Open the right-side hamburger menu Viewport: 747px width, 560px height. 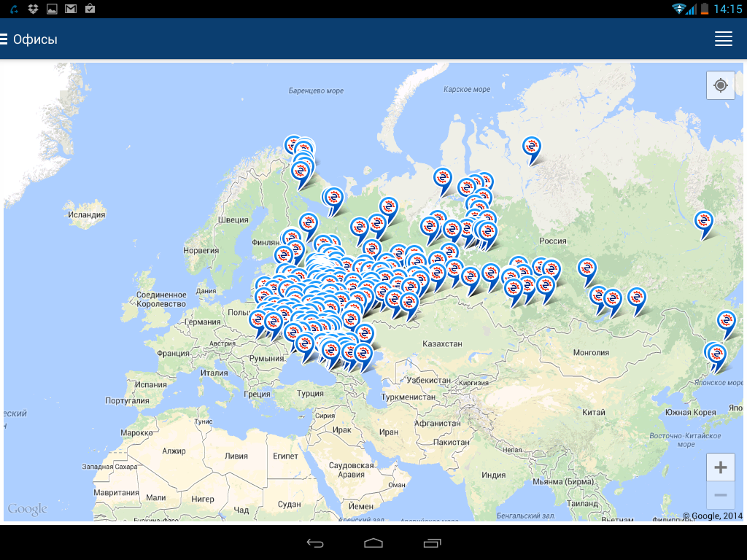[x=723, y=39]
